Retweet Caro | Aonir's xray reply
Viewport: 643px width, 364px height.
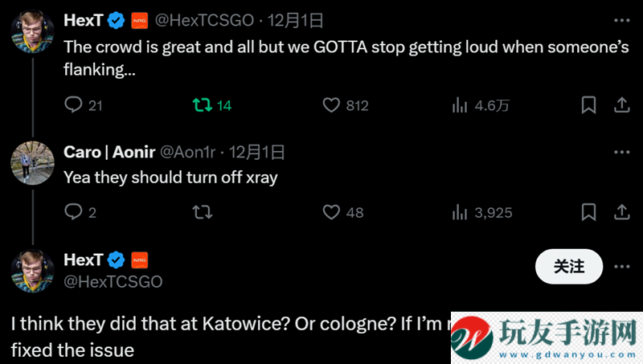tap(203, 212)
